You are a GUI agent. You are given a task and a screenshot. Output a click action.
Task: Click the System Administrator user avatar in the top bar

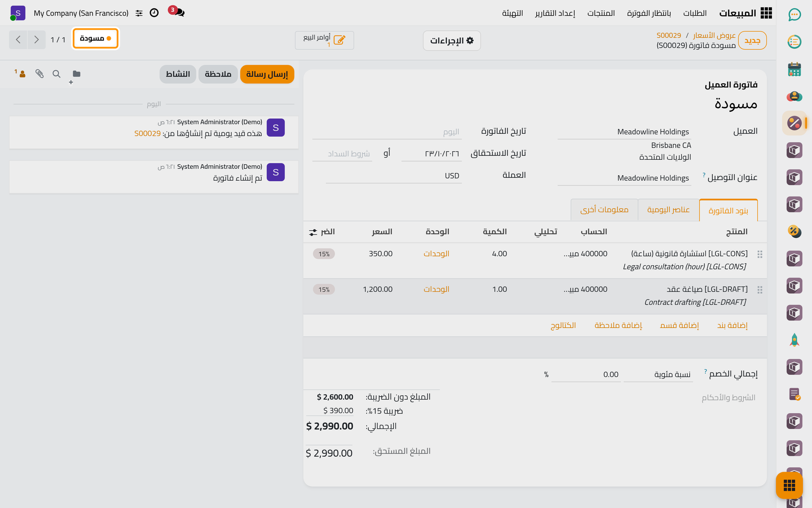pyautogui.click(x=18, y=13)
